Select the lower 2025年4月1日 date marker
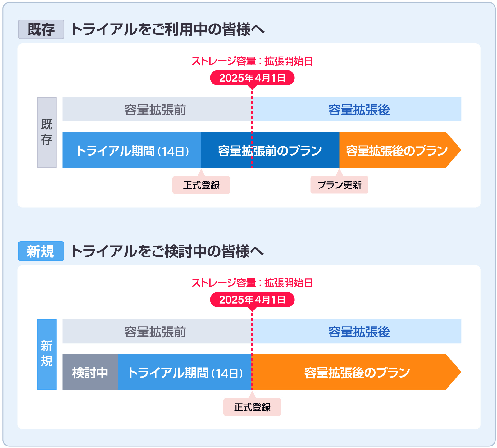 pos(252,300)
